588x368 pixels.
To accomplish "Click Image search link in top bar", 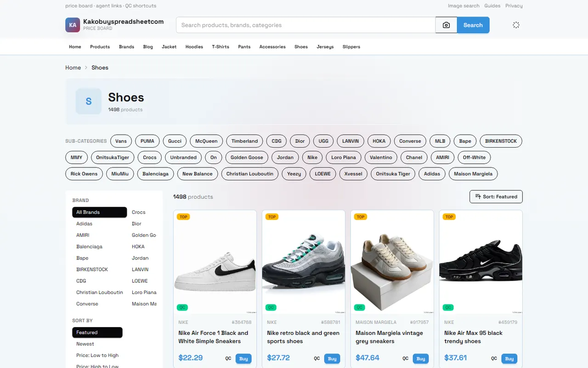I will click(x=464, y=6).
